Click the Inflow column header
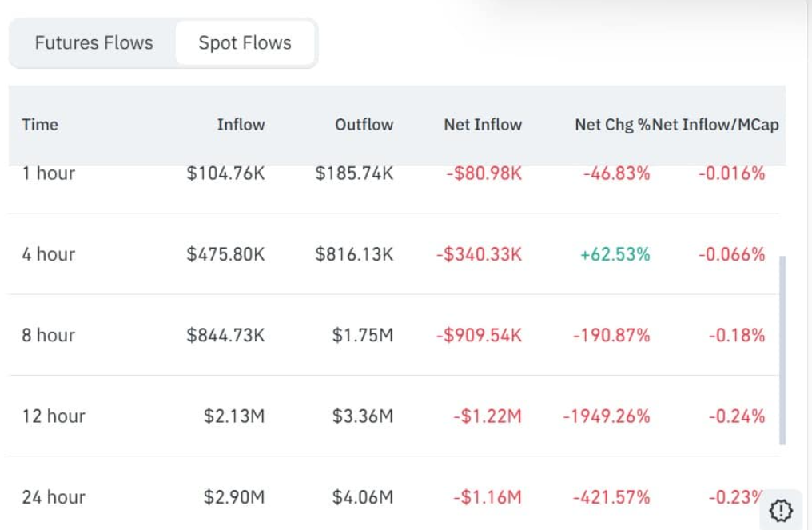This screenshot has width=812, height=530. coord(241,125)
